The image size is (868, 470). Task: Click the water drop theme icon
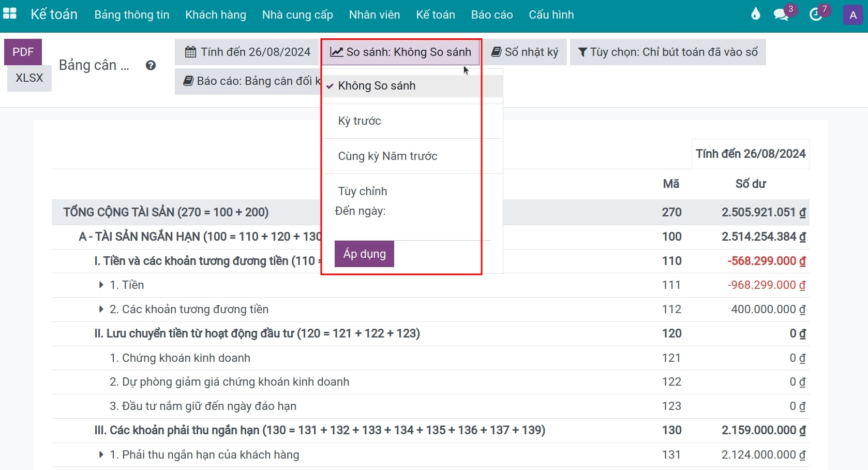tap(756, 14)
